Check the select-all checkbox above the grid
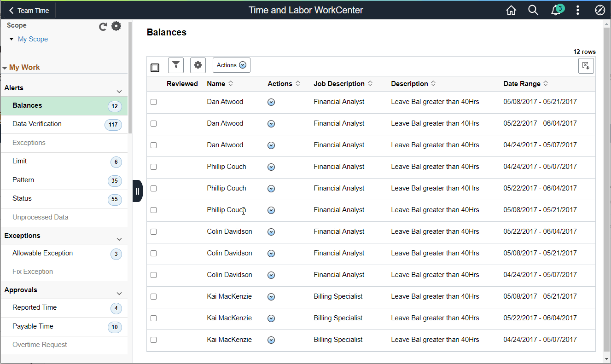This screenshot has height=364, width=611. click(x=155, y=67)
